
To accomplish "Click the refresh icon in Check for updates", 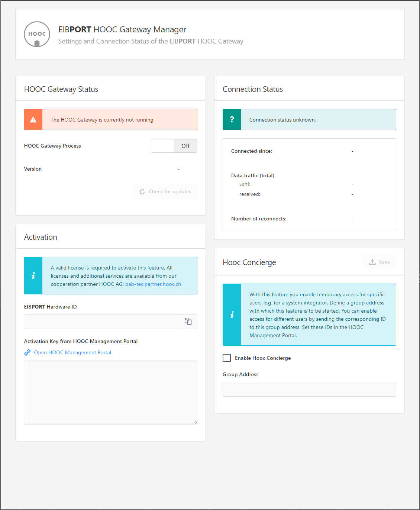I will coord(142,192).
